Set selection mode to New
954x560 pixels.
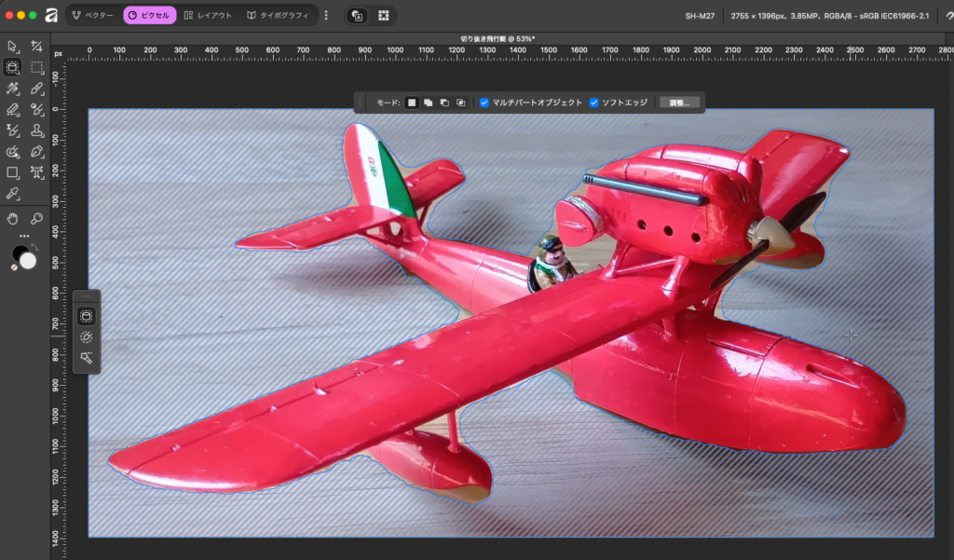[x=412, y=102]
